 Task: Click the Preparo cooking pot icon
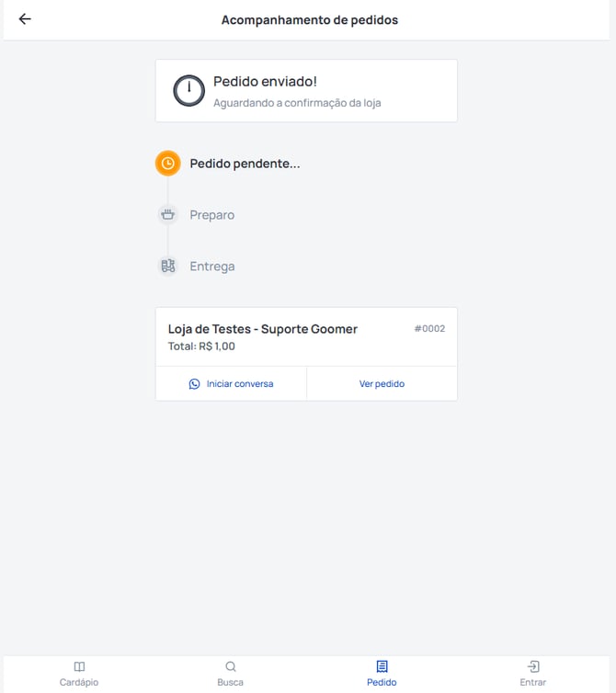167,215
